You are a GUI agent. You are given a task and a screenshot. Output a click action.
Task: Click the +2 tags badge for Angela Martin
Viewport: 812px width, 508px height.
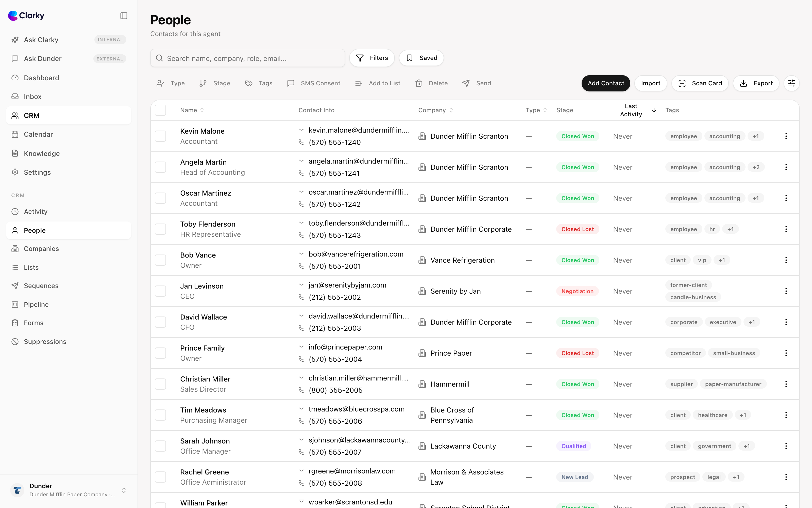tap(756, 167)
